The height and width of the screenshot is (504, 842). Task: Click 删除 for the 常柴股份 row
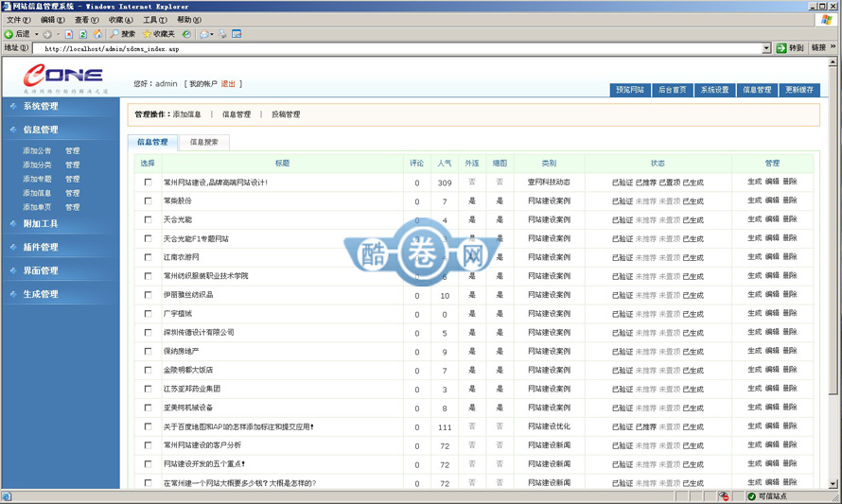tap(790, 200)
